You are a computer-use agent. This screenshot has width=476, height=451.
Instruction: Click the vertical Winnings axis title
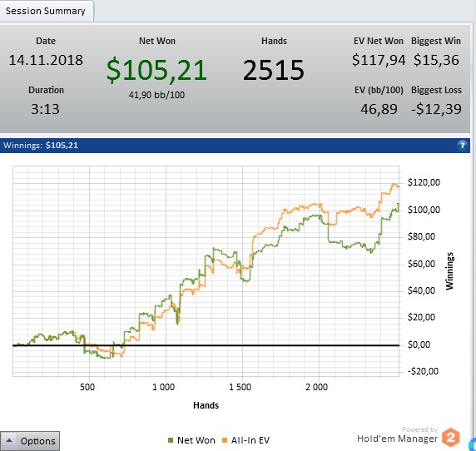pyautogui.click(x=449, y=271)
